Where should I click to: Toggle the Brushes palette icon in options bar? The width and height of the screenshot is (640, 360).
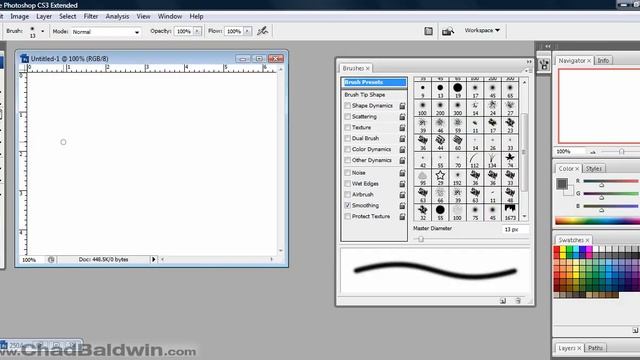[428, 31]
